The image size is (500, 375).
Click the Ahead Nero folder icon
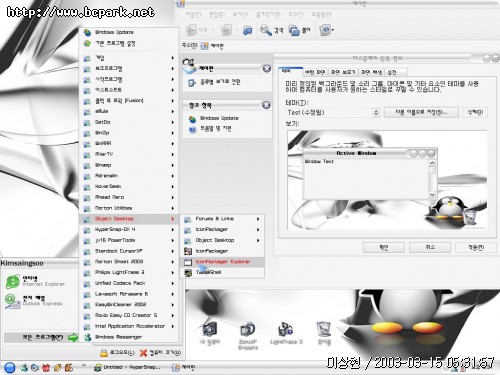[87, 198]
